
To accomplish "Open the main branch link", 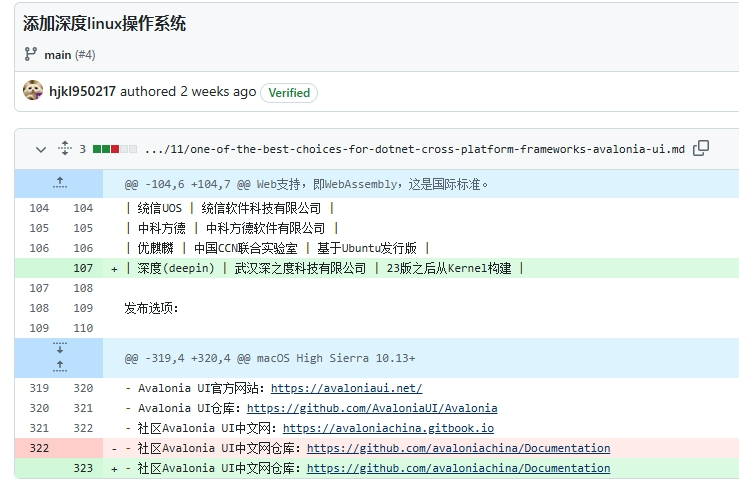I will click(57, 55).
